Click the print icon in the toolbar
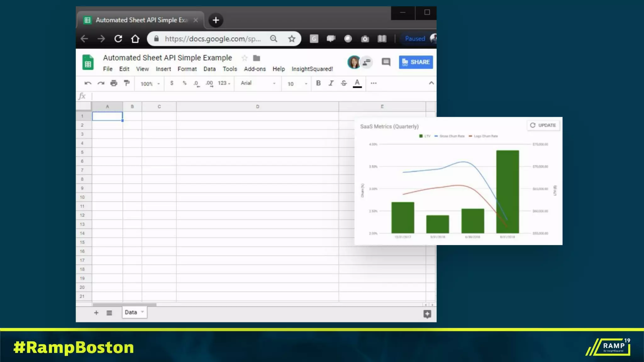 (114, 83)
